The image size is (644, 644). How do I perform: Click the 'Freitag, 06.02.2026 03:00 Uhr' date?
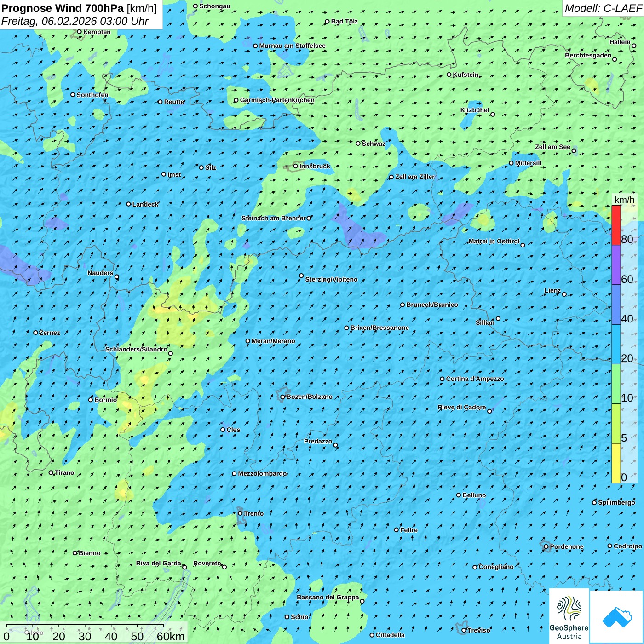coord(75,21)
